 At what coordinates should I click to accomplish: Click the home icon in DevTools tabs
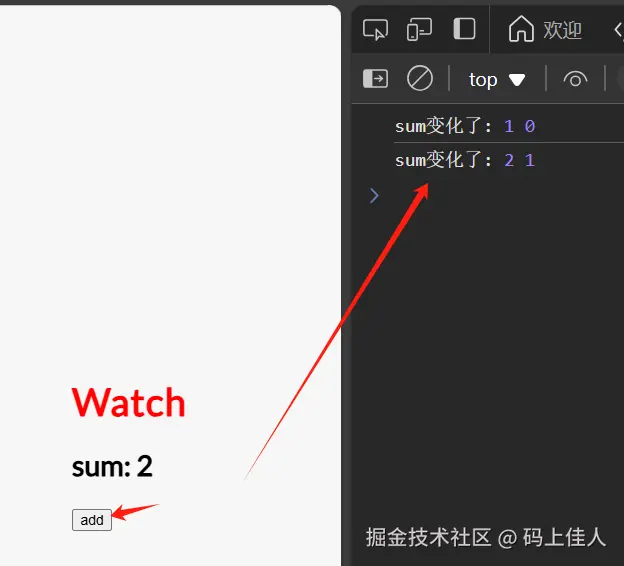click(521, 29)
